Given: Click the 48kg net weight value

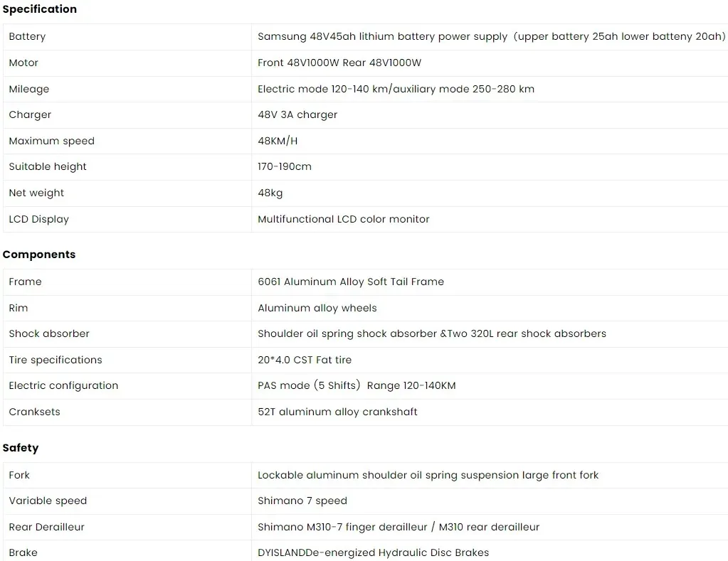Looking at the screenshot, I should tap(270, 193).
